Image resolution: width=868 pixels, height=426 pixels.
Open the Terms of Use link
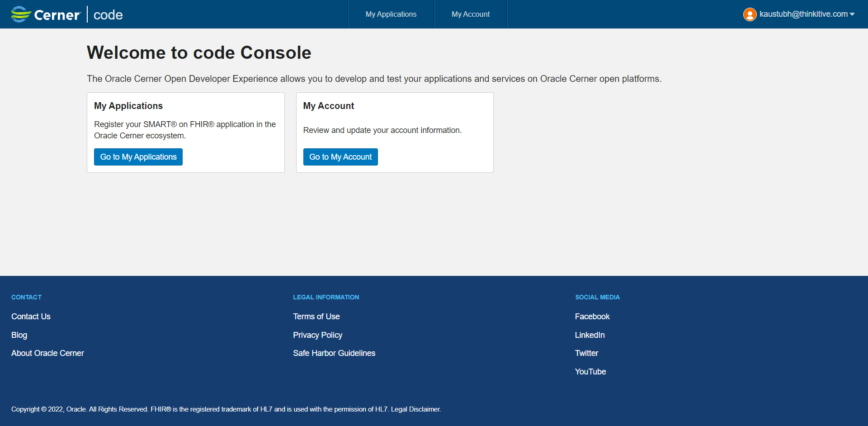pos(316,317)
